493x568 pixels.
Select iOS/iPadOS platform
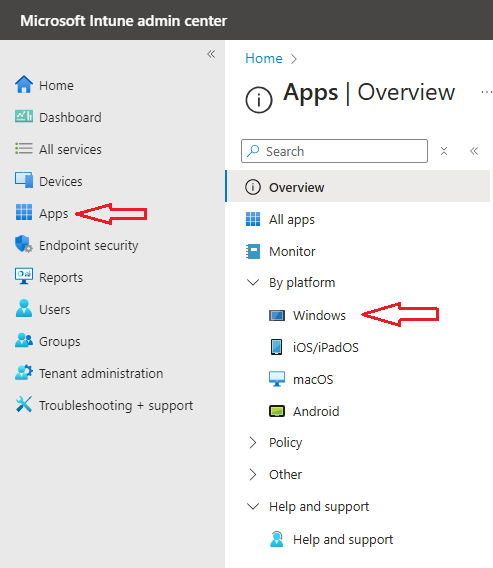click(326, 347)
